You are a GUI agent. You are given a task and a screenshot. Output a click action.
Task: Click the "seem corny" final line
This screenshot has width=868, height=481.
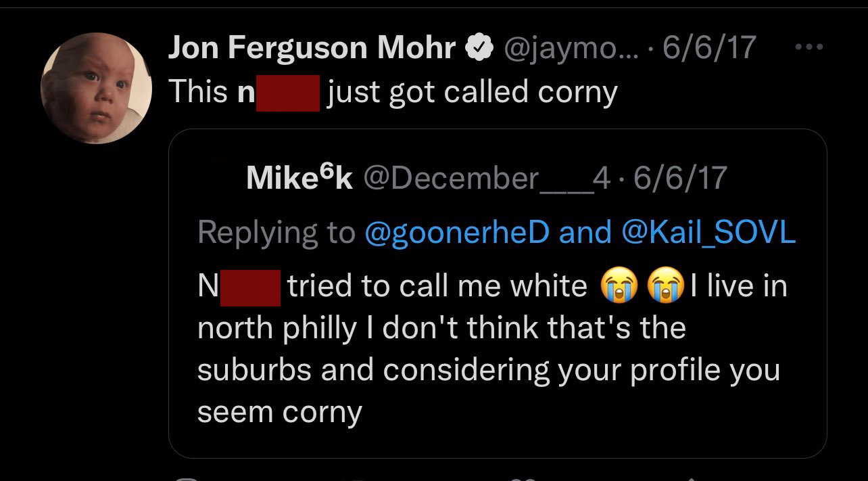coord(279,412)
